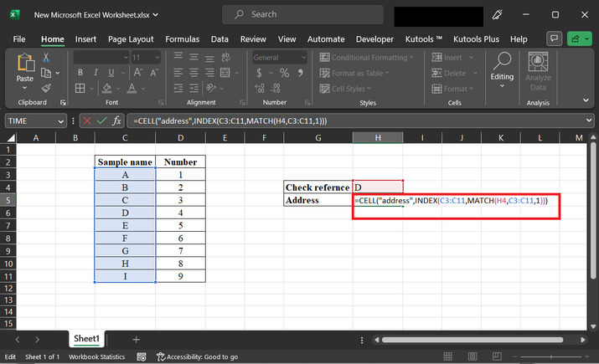Click the Percent Style icon

[284, 73]
